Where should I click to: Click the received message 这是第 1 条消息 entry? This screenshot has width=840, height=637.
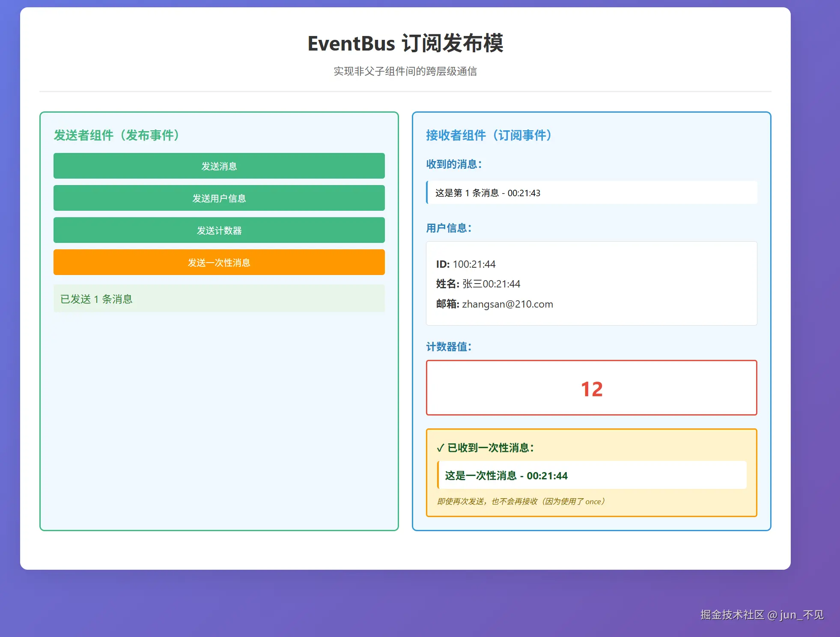click(488, 193)
